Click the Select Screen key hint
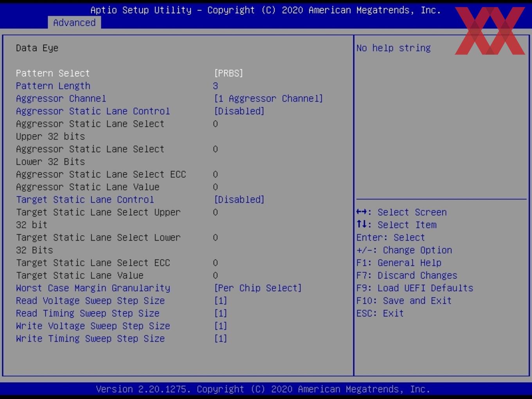 [402, 212]
